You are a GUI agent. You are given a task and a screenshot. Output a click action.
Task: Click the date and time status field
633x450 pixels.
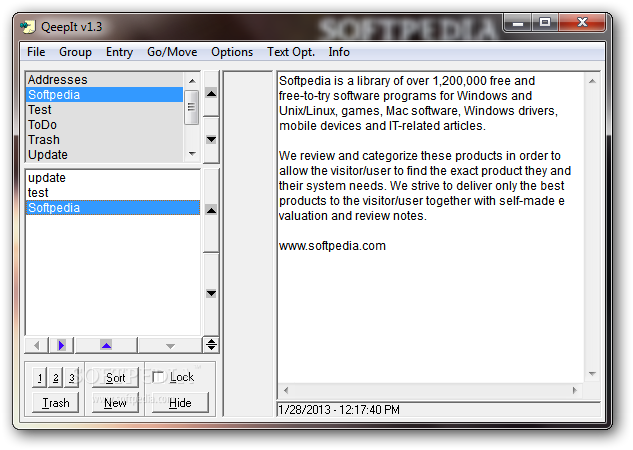point(439,410)
